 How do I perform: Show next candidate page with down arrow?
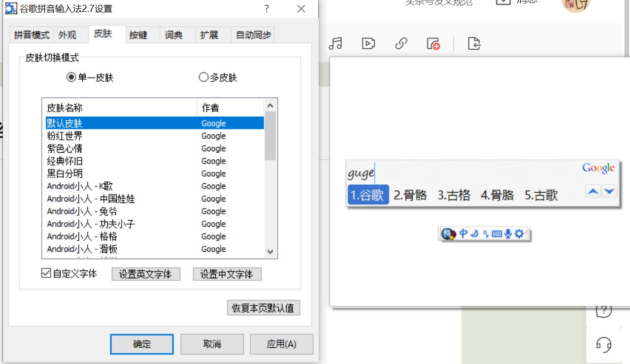coord(609,191)
